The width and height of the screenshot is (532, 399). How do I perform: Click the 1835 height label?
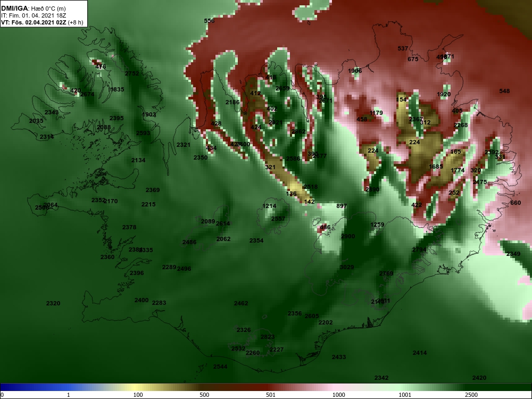pos(117,89)
